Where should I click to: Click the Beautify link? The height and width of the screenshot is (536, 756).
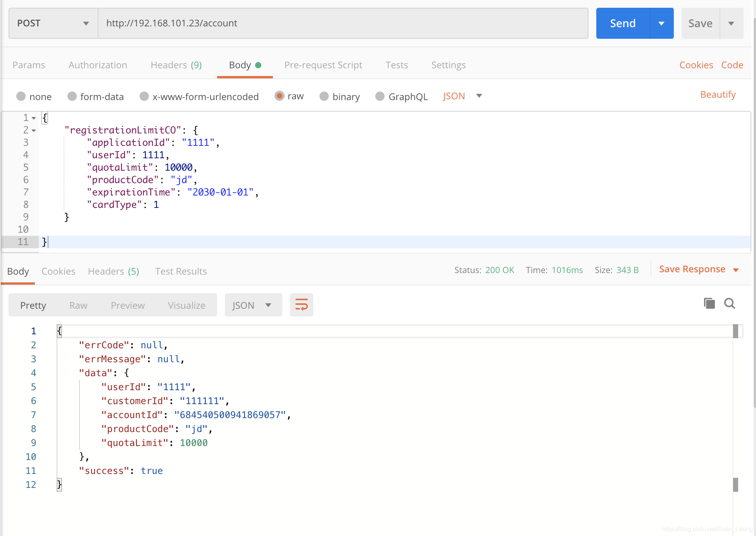[718, 95]
